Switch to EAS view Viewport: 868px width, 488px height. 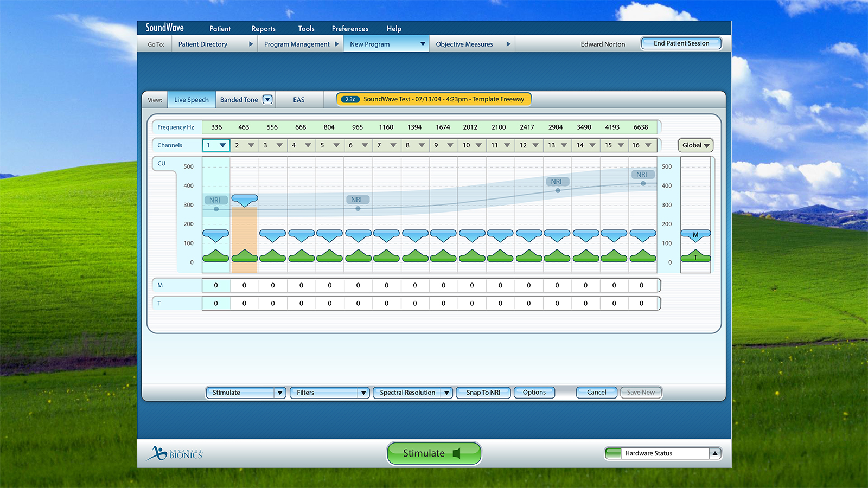click(x=299, y=100)
